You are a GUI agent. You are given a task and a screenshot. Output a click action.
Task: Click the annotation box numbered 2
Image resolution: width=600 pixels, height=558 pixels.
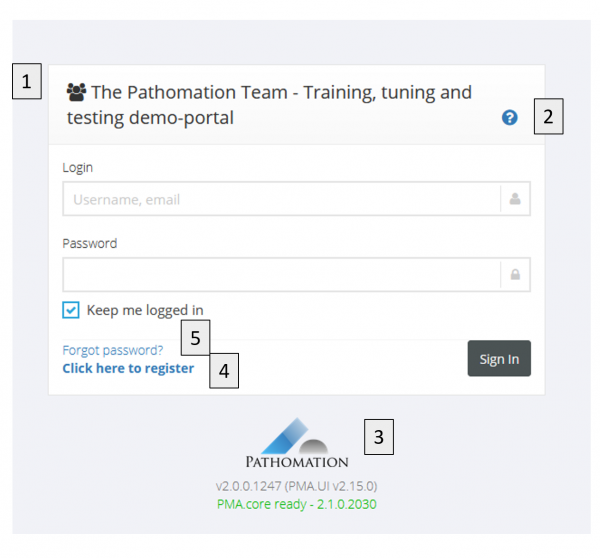[548, 118]
